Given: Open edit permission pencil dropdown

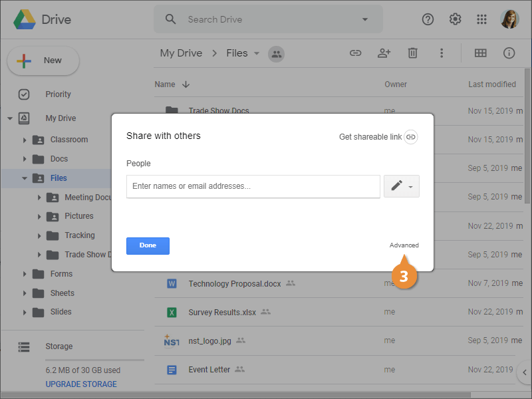Looking at the screenshot, I should [401, 186].
